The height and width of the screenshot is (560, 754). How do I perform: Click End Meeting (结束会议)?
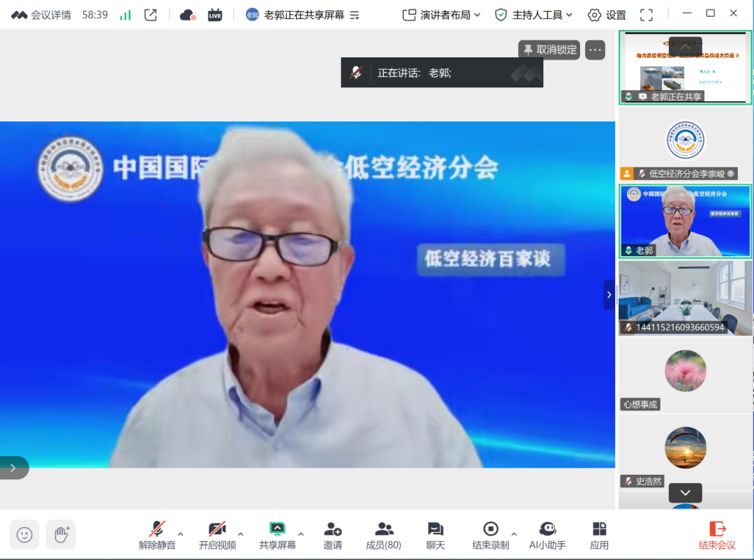coord(717,535)
